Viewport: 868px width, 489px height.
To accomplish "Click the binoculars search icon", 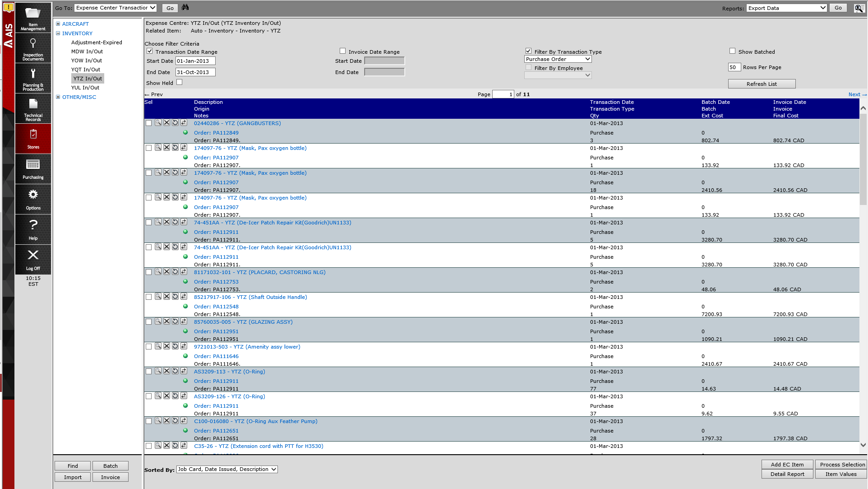I will click(x=185, y=8).
